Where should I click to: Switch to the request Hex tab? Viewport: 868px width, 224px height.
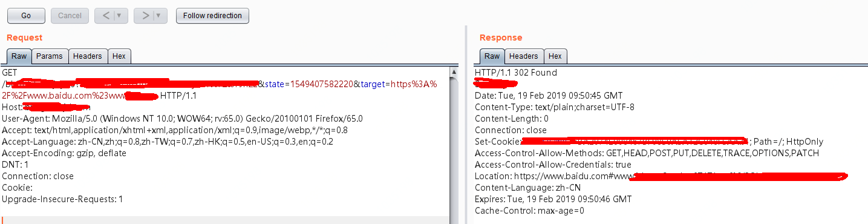[x=119, y=56]
